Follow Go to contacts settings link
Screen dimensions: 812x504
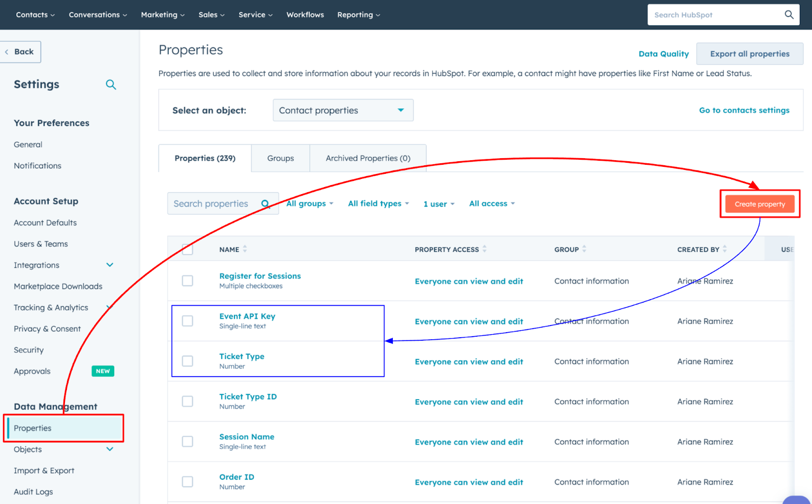pyautogui.click(x=744, y=110)
